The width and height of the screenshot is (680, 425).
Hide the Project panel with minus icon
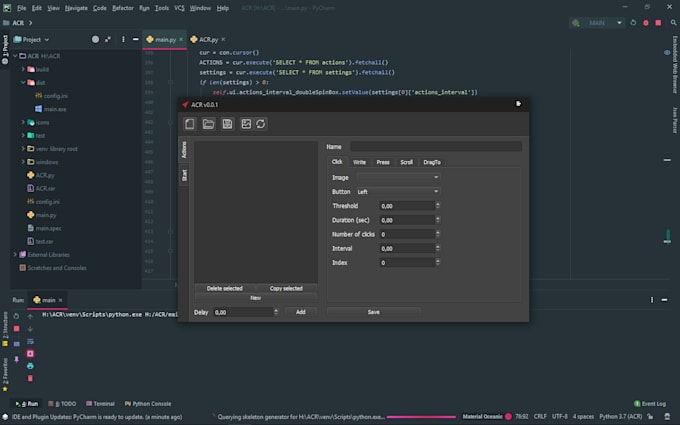click(136, 39)
